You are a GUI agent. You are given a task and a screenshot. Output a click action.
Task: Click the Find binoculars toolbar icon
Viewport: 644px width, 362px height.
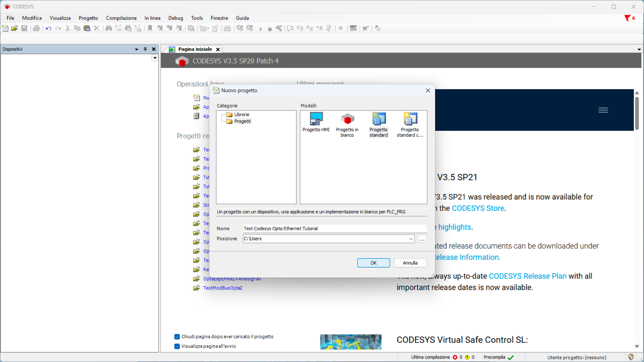tap(109, 28)
